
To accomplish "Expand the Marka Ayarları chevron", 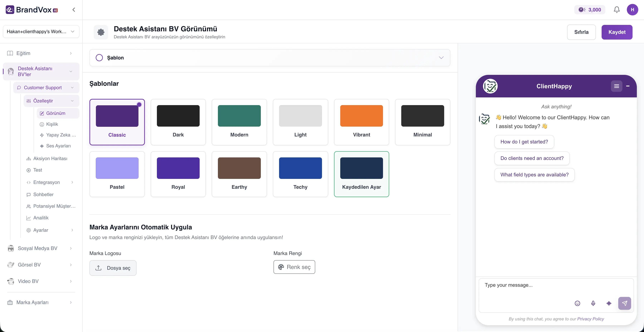I will (x=71, y=302).
